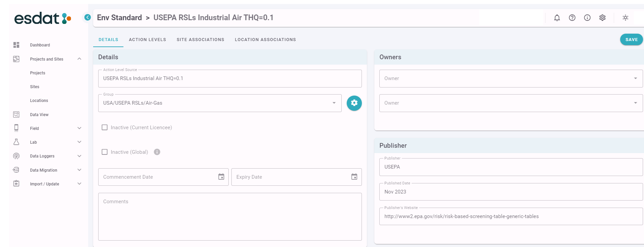Click the Publisher's Website field
644x247 pixels.
511,216
